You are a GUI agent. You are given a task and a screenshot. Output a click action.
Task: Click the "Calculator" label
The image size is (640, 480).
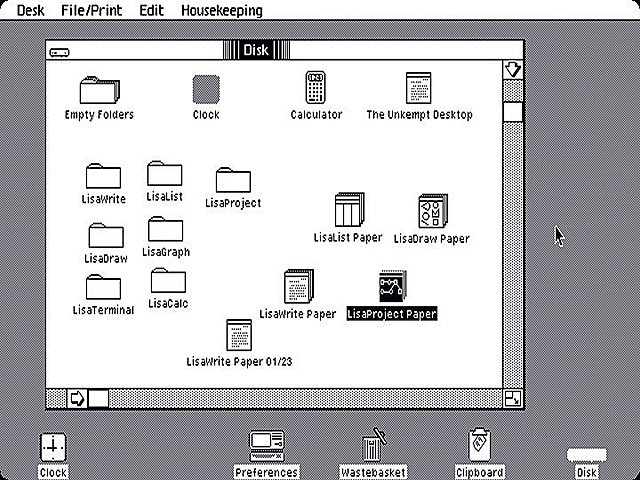pos(316,115)
